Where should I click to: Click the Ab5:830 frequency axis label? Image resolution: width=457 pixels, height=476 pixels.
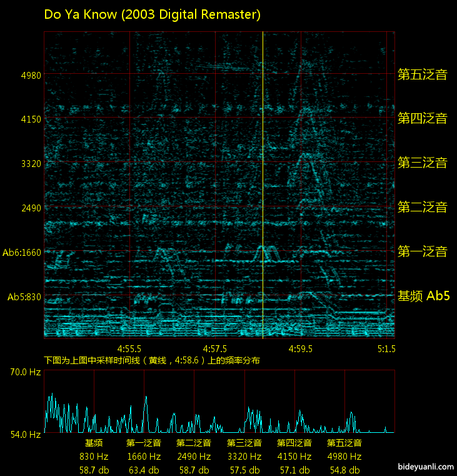click(x=24, y=297)
